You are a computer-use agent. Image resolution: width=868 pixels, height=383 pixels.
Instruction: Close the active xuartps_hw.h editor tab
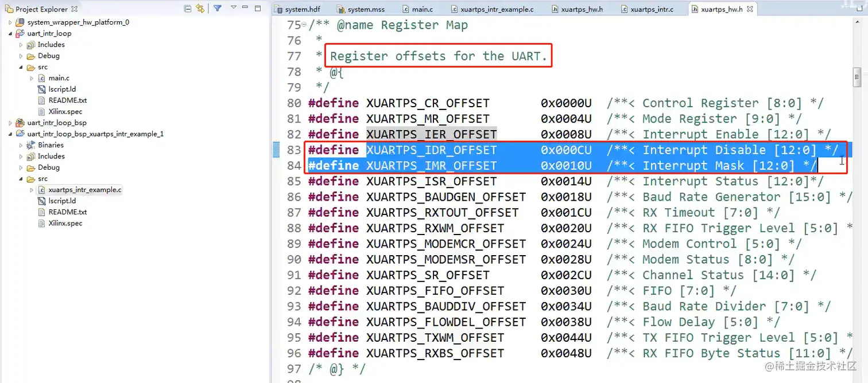[750, 9]
